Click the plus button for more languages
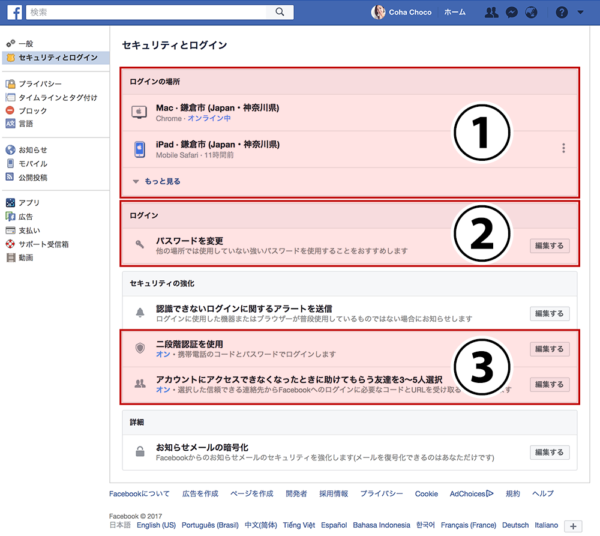This screenshot has width=600, height=536. click(573, 526)
